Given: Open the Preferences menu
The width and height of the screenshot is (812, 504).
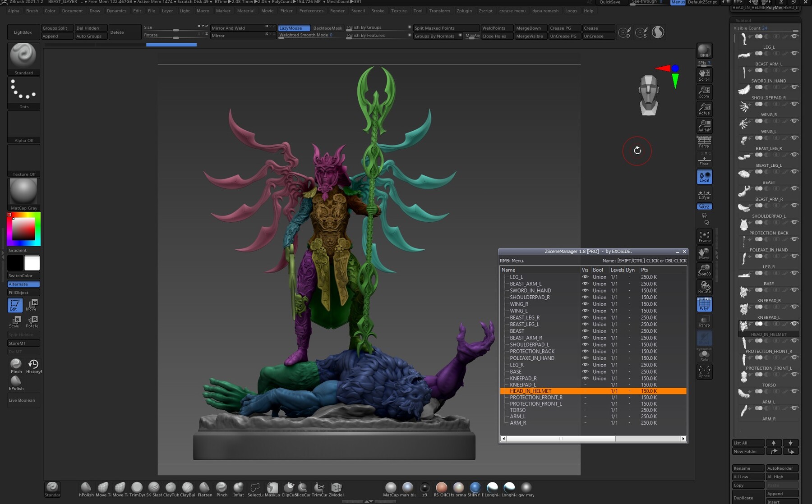Looking at the screenshot, I should pyautogui.click(x=312, y=11).
